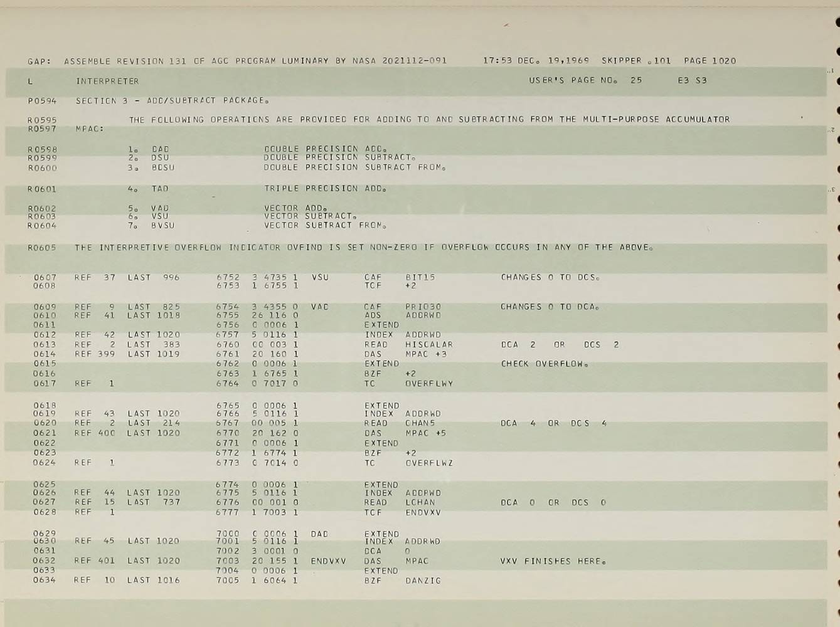
Task: Click the 'ENDVXV' label at address 7003
Action: click(x=329, y=561)
